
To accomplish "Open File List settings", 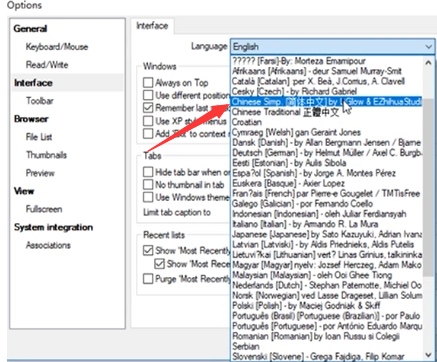I will [39, 137].
